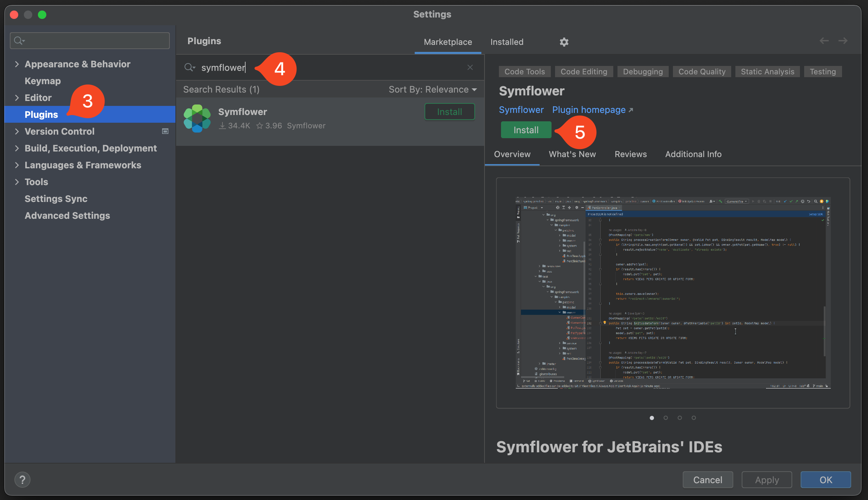The image size is (868, 500).
Task: Select Keymap in settings tree
Action: click(x=43, y=81)
